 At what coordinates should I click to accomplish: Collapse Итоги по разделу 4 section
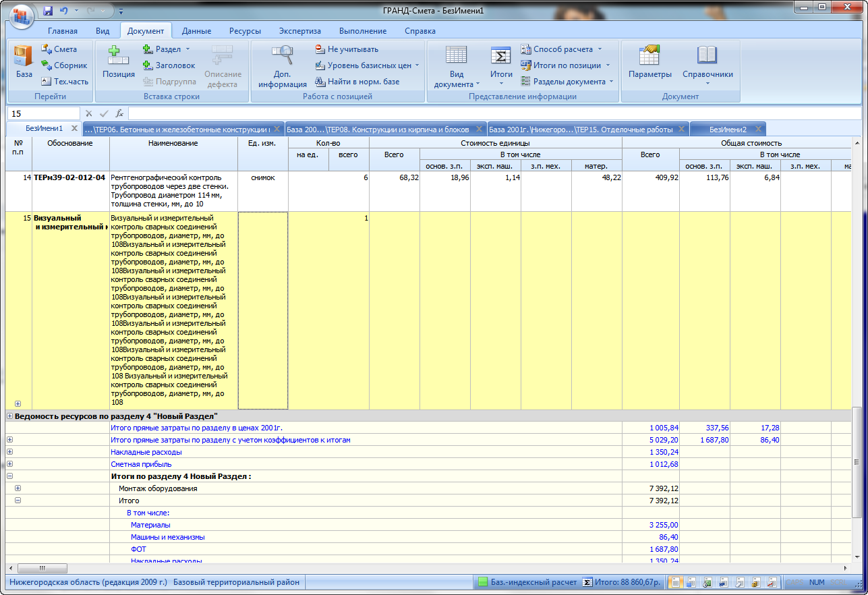click(x=9, y=476)
